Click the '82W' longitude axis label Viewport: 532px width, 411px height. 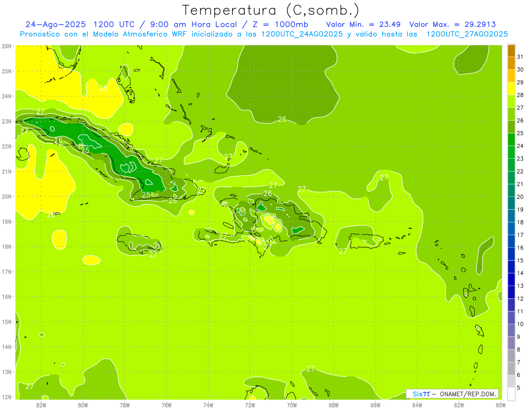pos(41,404)
